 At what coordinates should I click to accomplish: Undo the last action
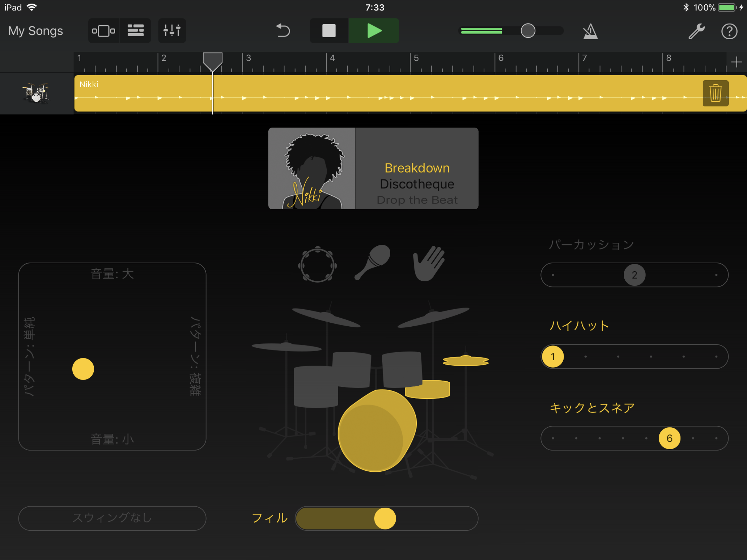pyautogui.click(x=283, y=31)
